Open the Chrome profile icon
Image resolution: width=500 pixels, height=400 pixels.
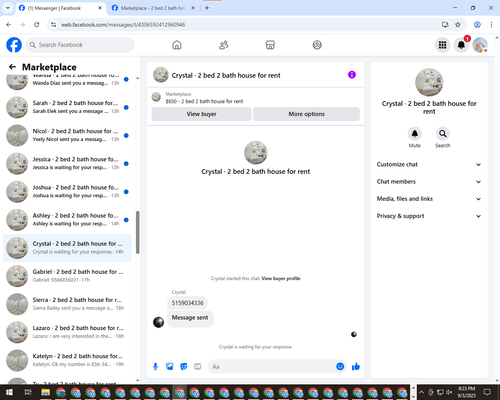coord(477,25)
